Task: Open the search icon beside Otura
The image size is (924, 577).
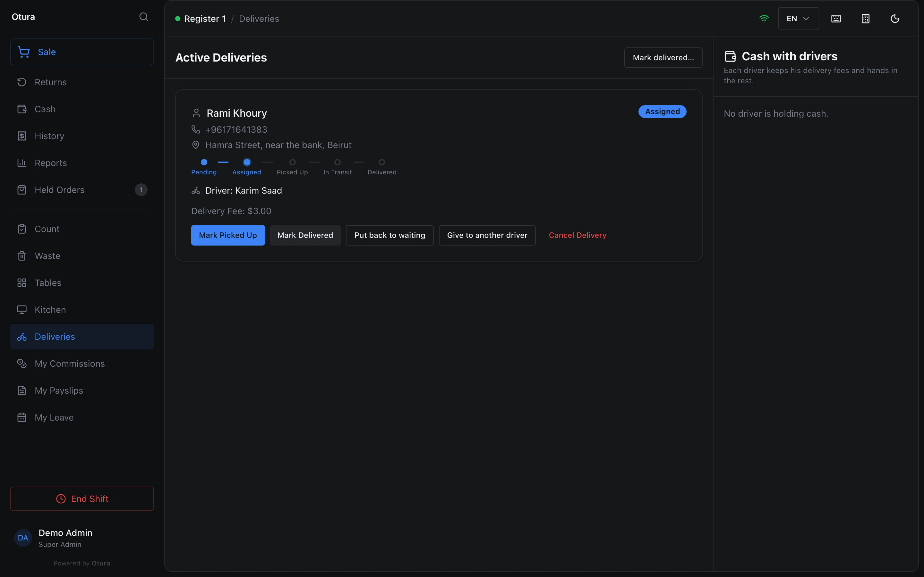Action: [x=143, y=17]
